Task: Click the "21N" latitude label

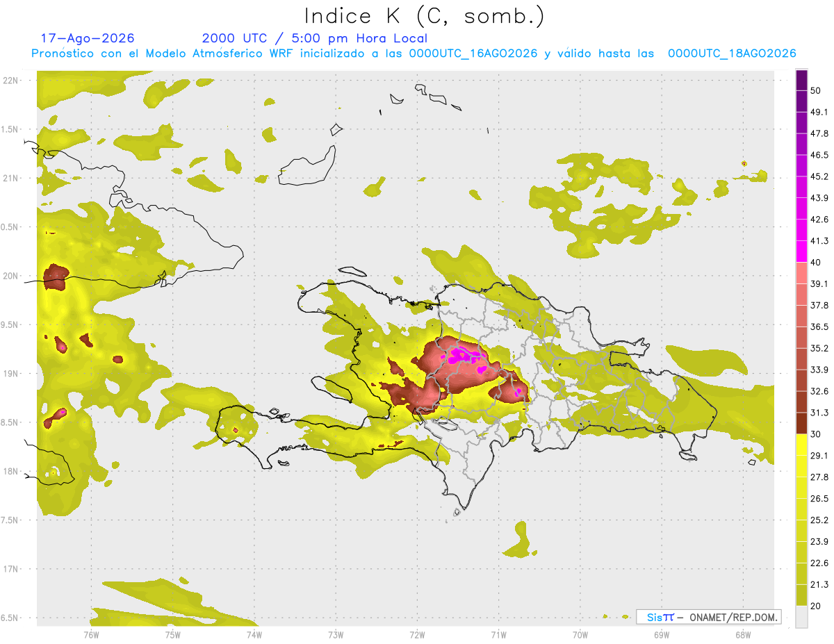Action: (x=11, y=178)
